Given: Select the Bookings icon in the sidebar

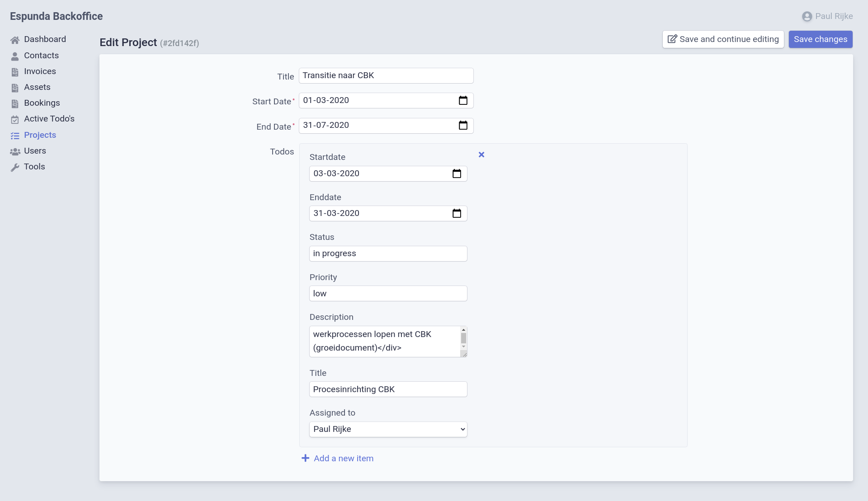Looking at the screenshot, I should (x=15, y=103).
